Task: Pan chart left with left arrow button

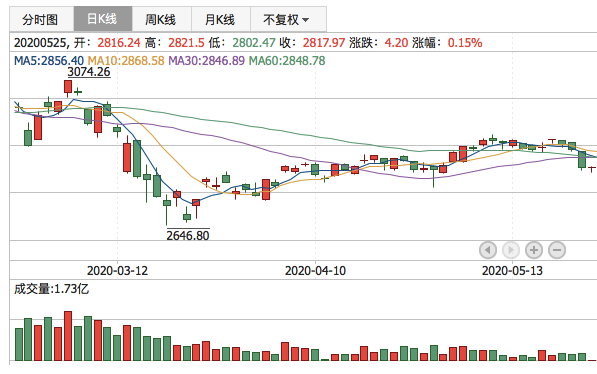Action: pos(488,250)
